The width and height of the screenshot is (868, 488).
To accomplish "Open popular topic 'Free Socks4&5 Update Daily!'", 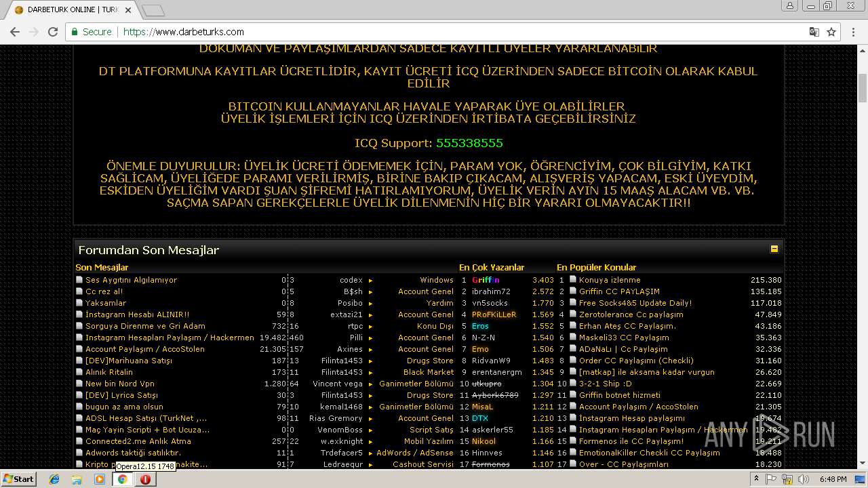I will point(635,303).
